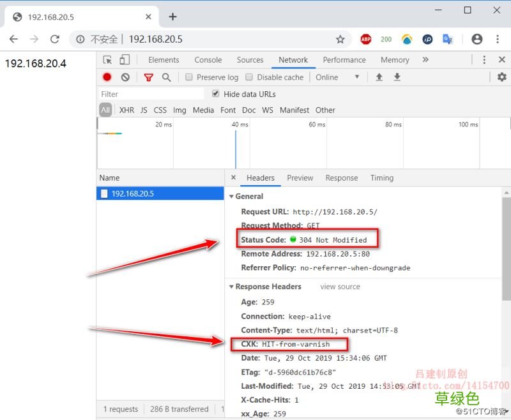Open the green 200 status extension
This screenshot has width=511, height=420.
(x=386, y=40)
